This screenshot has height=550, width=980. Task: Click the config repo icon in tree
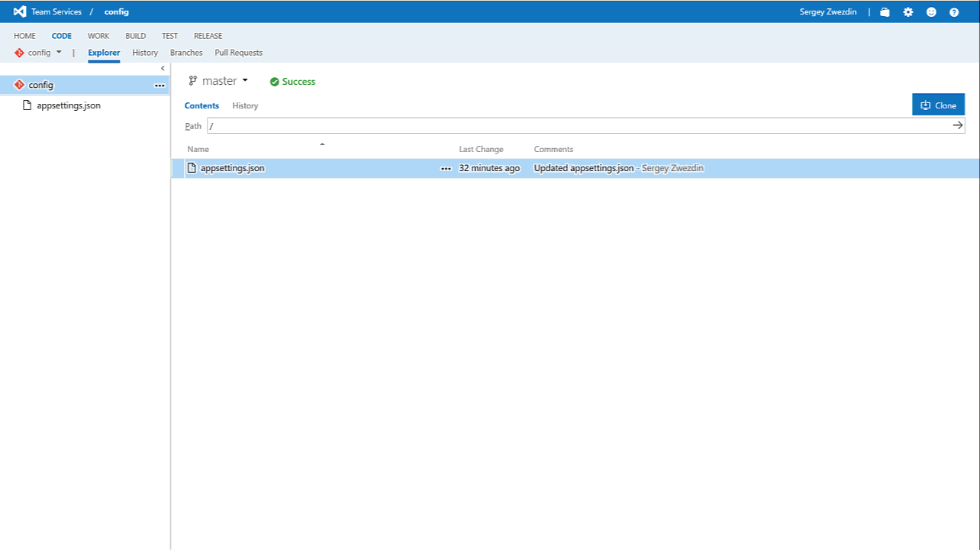click(x=19, y=85)
